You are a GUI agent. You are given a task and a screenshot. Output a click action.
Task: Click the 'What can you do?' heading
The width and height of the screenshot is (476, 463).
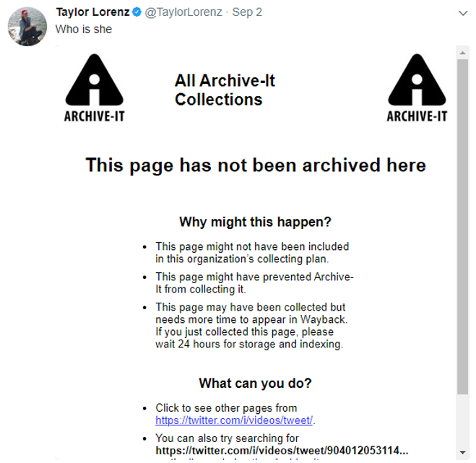point(255,384)
